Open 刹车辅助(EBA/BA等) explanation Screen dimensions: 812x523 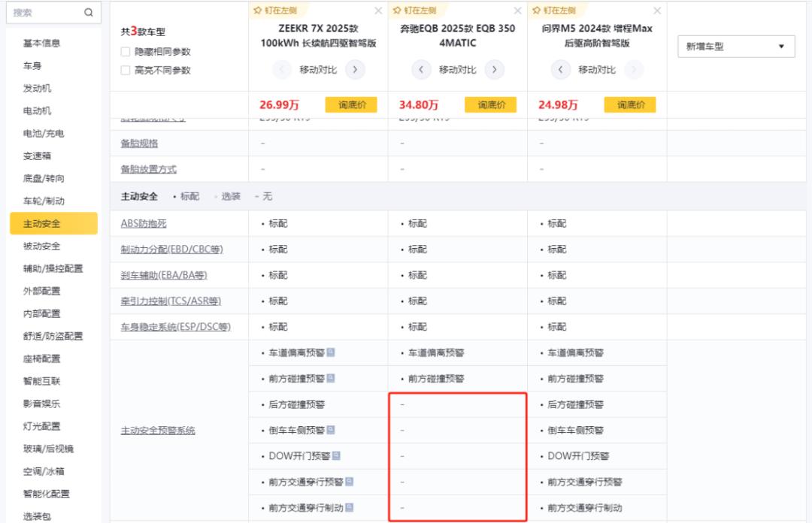(164, 275)
